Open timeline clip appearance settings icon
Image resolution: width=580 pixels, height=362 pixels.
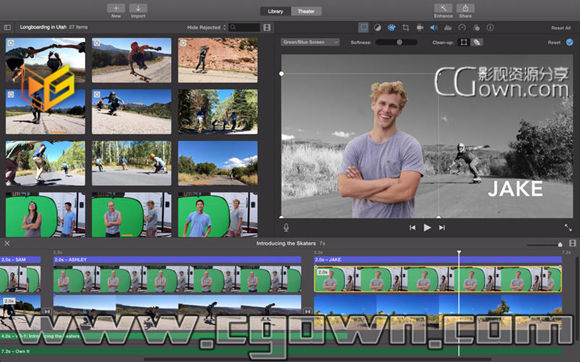tap(572, 243)
